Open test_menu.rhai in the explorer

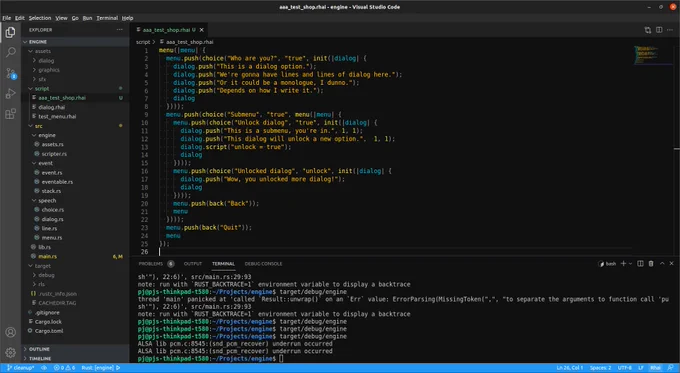pyautogui.click(x=75, y=116)
